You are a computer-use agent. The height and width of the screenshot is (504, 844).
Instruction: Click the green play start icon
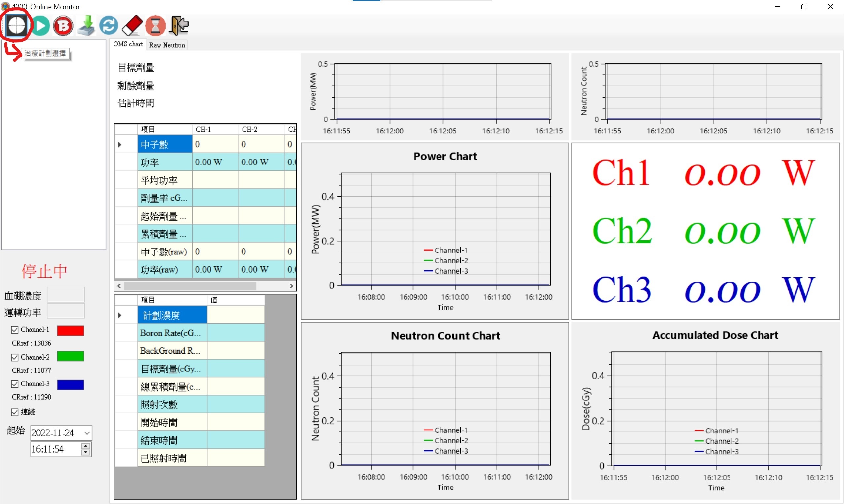41,26
